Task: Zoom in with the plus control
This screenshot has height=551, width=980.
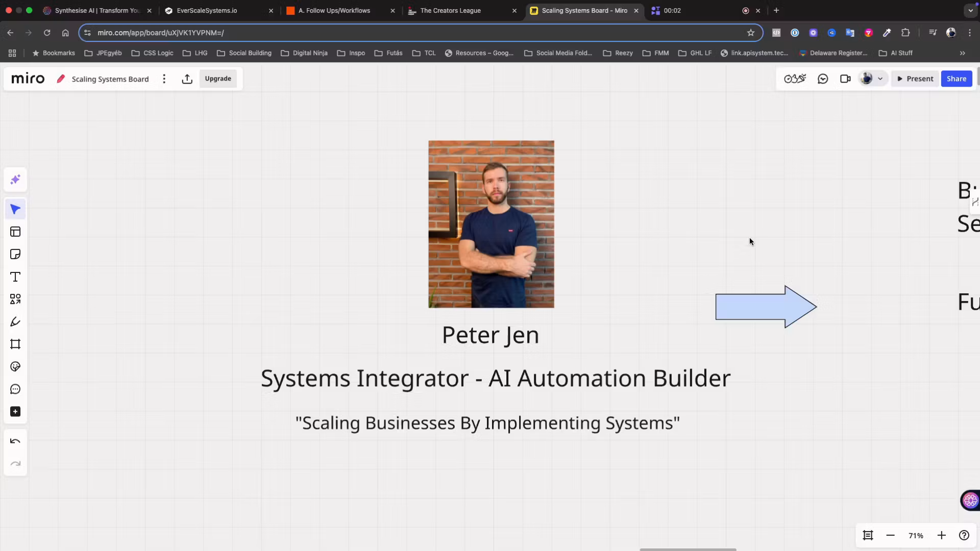Action: coord(942,535)
